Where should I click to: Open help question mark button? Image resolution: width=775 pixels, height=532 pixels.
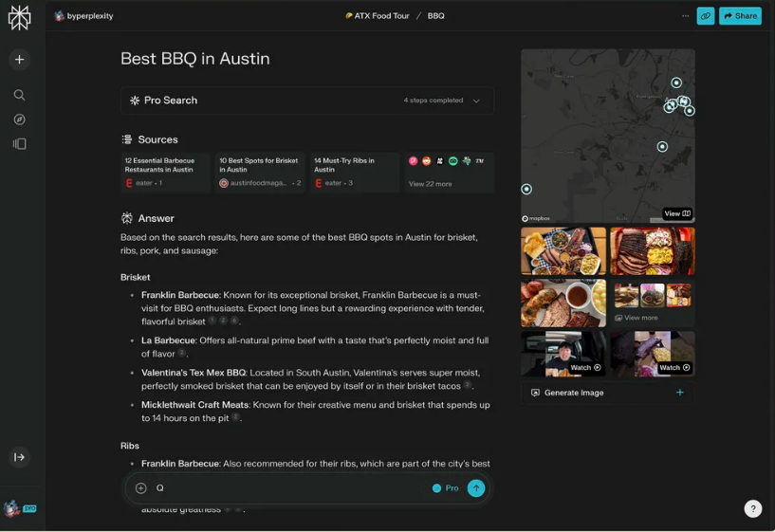753,509
